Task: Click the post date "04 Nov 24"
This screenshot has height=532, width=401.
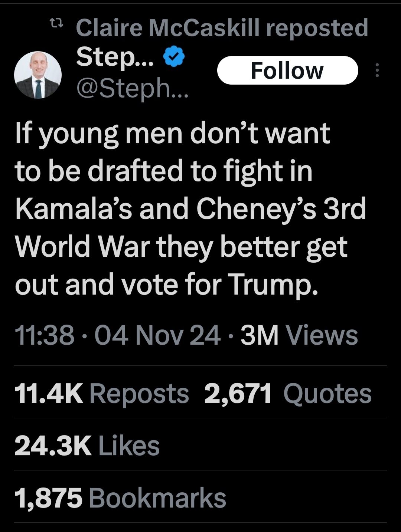Action: coord(157,335)
